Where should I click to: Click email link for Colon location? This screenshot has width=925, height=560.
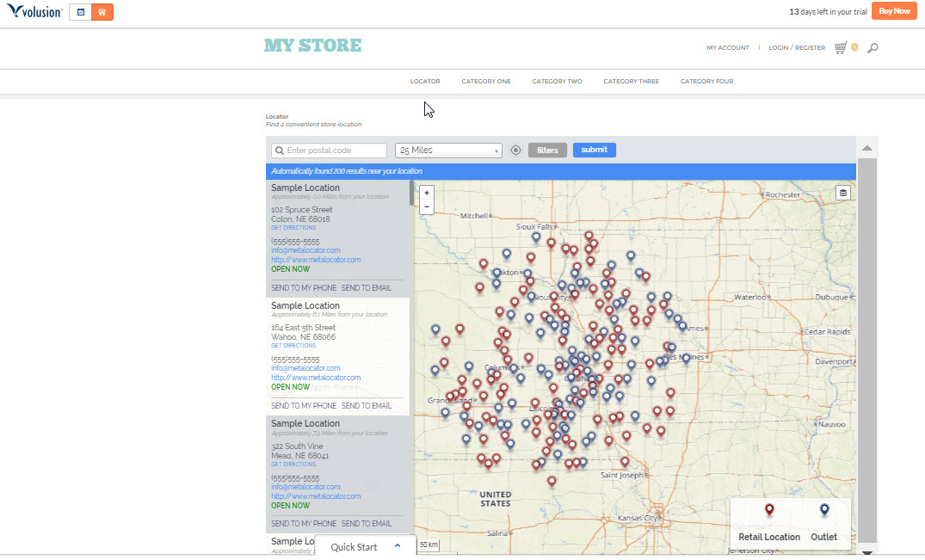coord(305,250)
